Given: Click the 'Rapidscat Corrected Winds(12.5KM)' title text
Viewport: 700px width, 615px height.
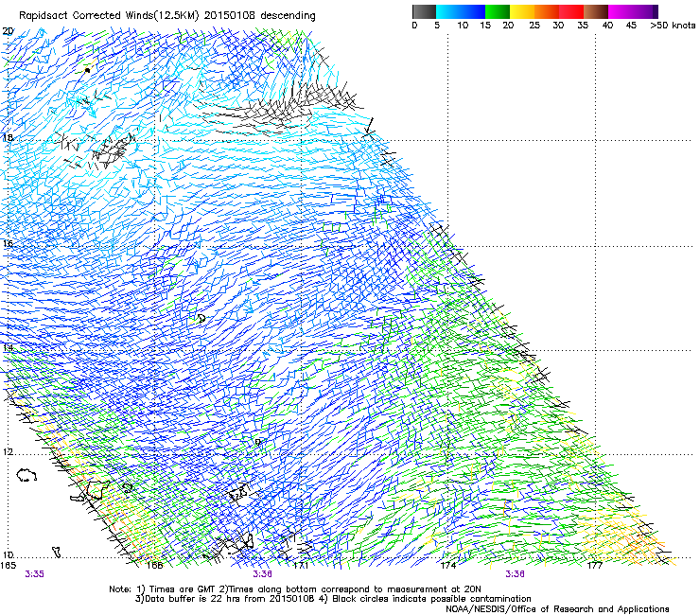Looking at the screenshot, I should tap(110, 16).
